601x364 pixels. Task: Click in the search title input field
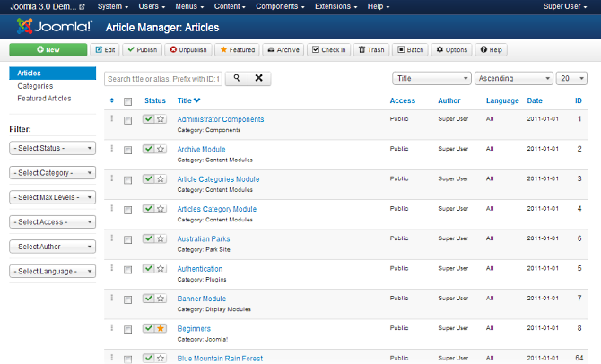tap(163, 79)
